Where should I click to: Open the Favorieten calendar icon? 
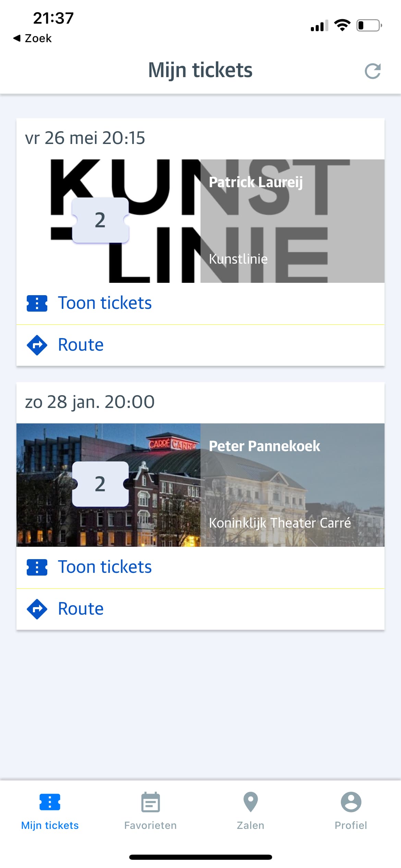pos(150,802)
